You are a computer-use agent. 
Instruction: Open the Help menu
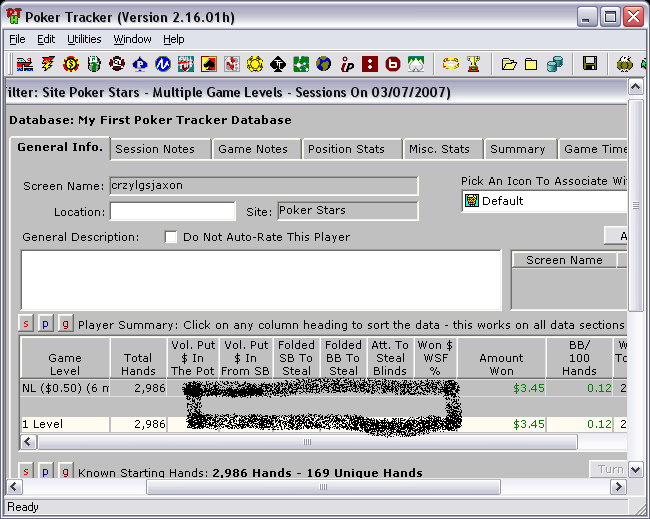coord(174,39)
